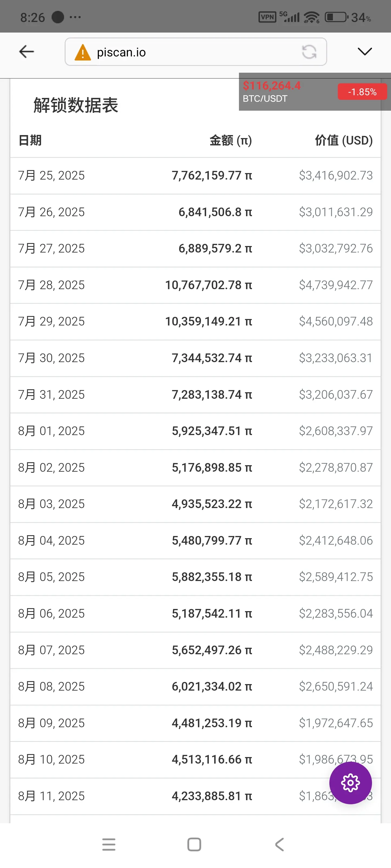The height and width of the screenshot is (868, 391).
Task: Open the BTC/USDT price ticker widget
Action: coord(314,92)
